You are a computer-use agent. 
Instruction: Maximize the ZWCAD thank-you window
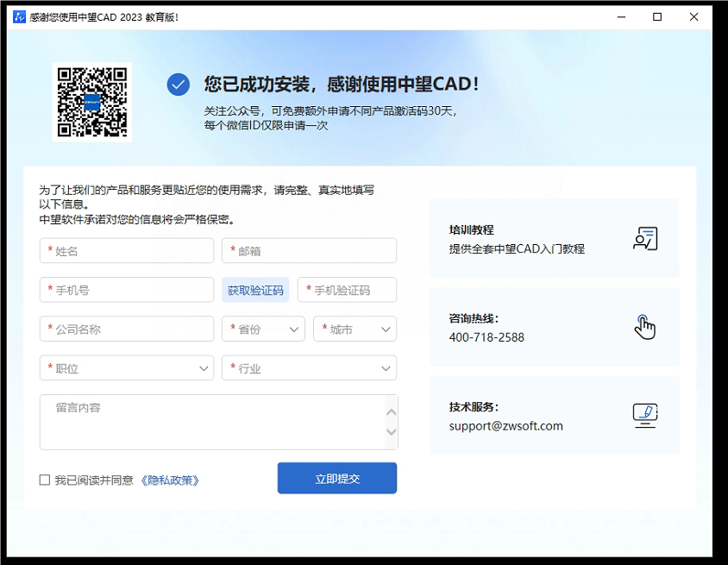pos(657,17)
